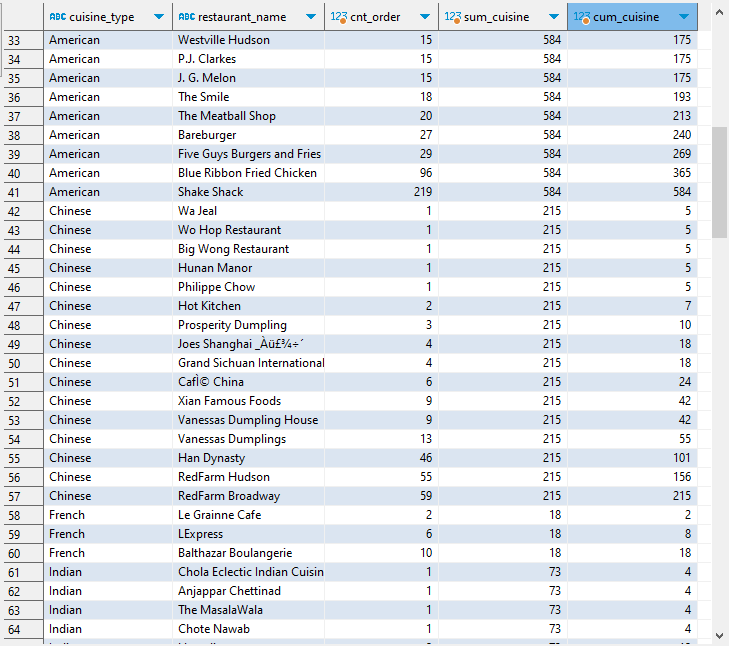The width and height of the screenshot is (729, 646).
Task: Click The Meatball Shop cell
Action: (248, 116)
